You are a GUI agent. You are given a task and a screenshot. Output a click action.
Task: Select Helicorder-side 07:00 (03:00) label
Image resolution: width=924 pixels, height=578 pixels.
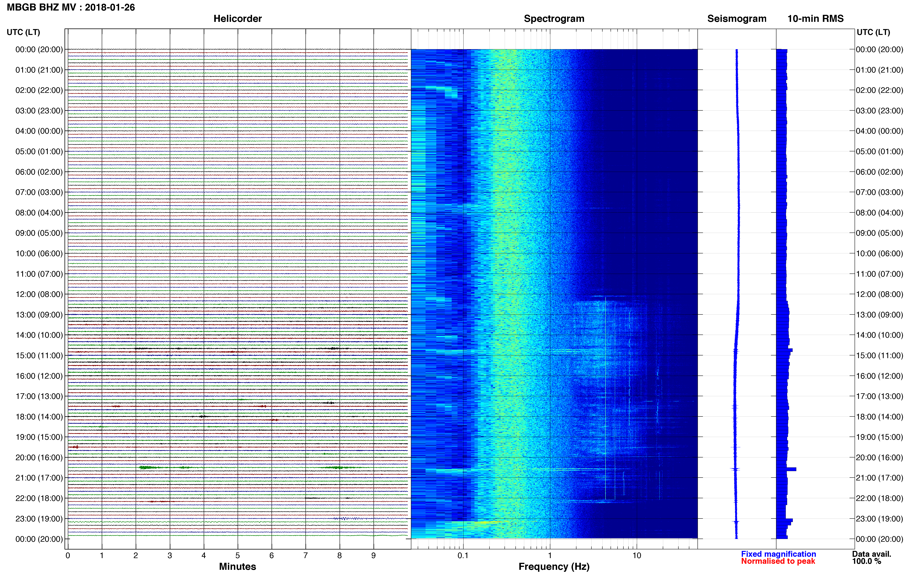coord(39,192)
